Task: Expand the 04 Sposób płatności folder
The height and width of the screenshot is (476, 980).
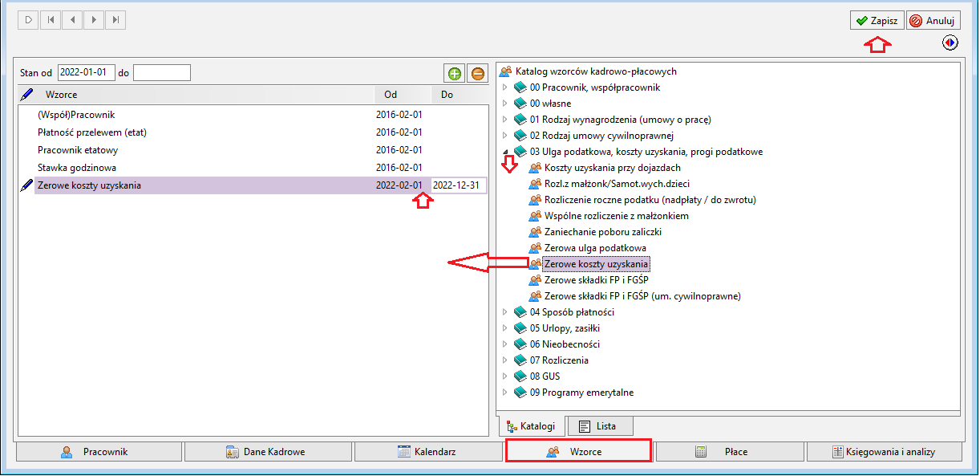Action: [504, 312]
